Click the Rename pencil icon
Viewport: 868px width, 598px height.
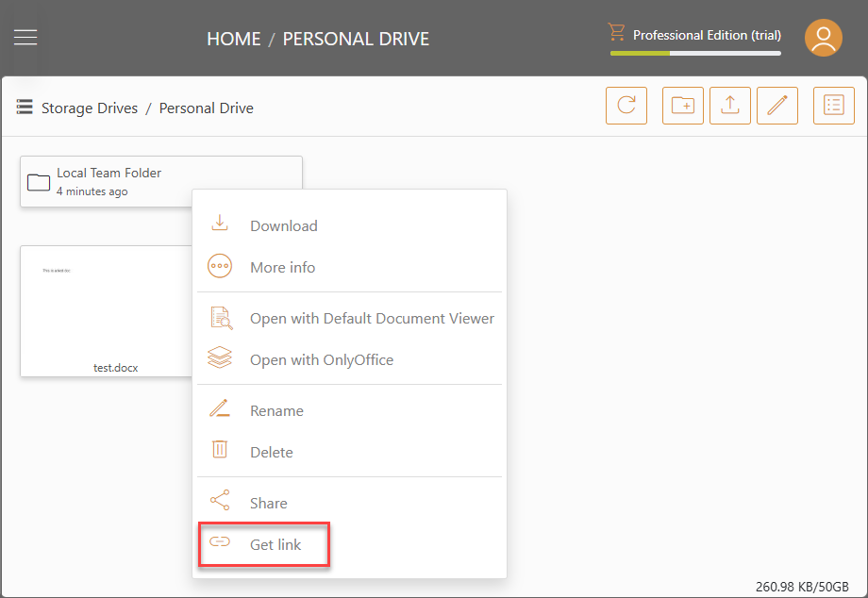click(x=219, y=408)
